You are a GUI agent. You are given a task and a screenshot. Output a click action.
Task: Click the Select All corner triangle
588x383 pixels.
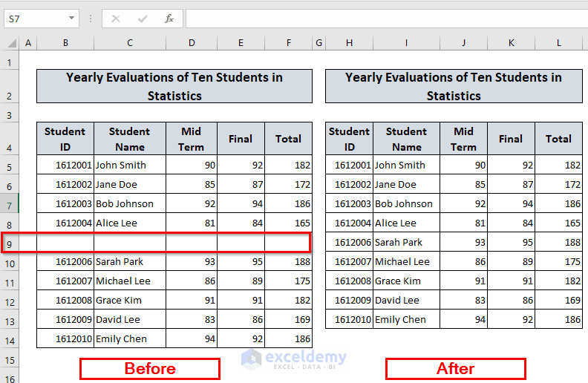pyautogui.click(x=12, y=43)
